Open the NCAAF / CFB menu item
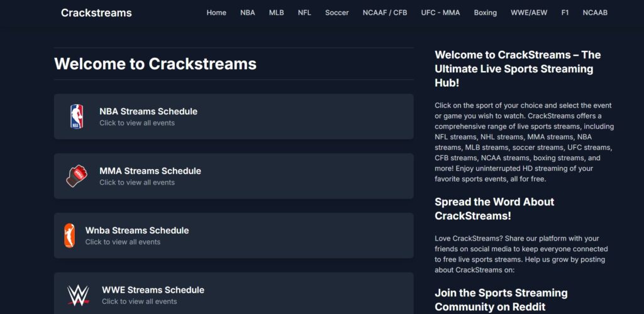This screenshot has height=314, width=644. click(x=385, y=13)
